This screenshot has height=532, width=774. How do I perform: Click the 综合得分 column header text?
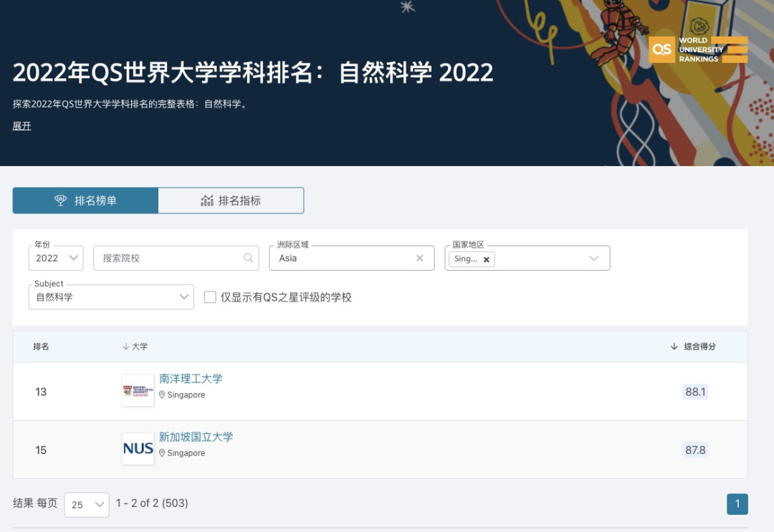point(699,347)
